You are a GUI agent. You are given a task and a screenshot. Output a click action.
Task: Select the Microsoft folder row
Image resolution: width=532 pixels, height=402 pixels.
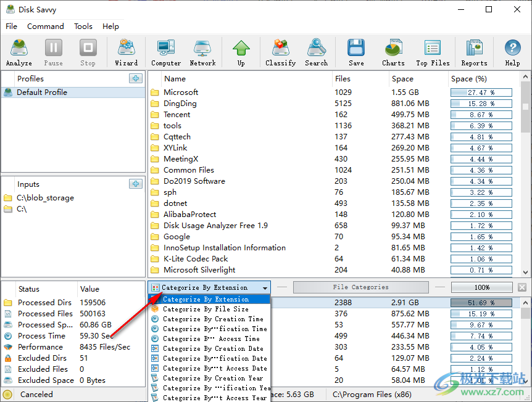pos(334,92)
